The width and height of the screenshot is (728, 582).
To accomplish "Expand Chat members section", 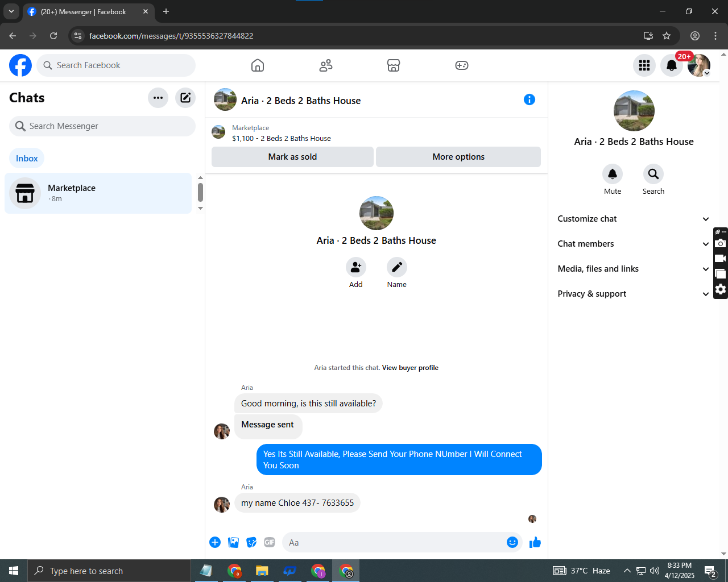I will [x=634, y=244].
